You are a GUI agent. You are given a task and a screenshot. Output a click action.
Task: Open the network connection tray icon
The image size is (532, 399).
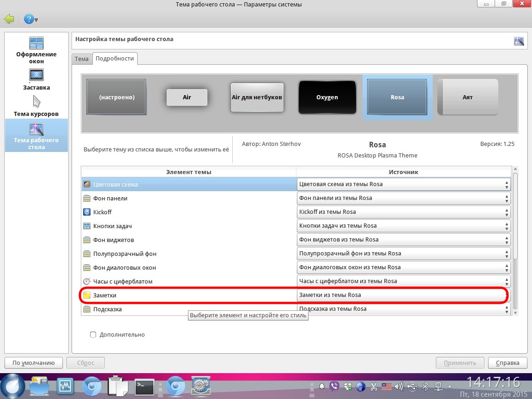click(x=438, y=387)
